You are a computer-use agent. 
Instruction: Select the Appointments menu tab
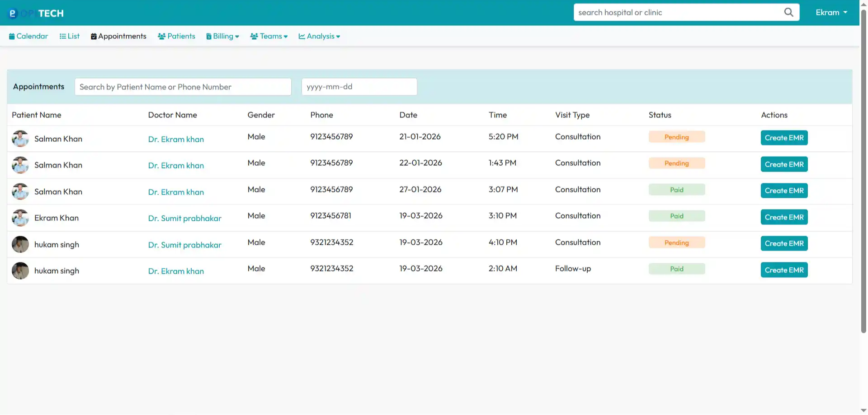click(x=118, y=36)
